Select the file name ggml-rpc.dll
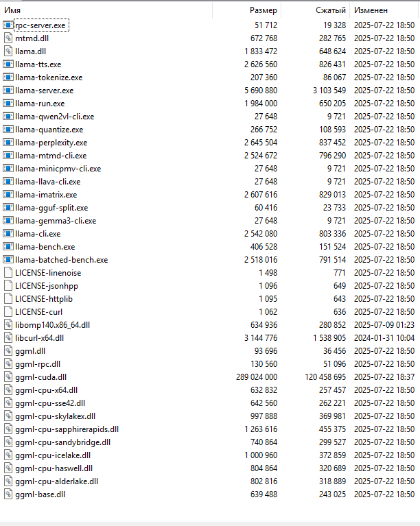The image size is (420, 526). pos(38,364)
